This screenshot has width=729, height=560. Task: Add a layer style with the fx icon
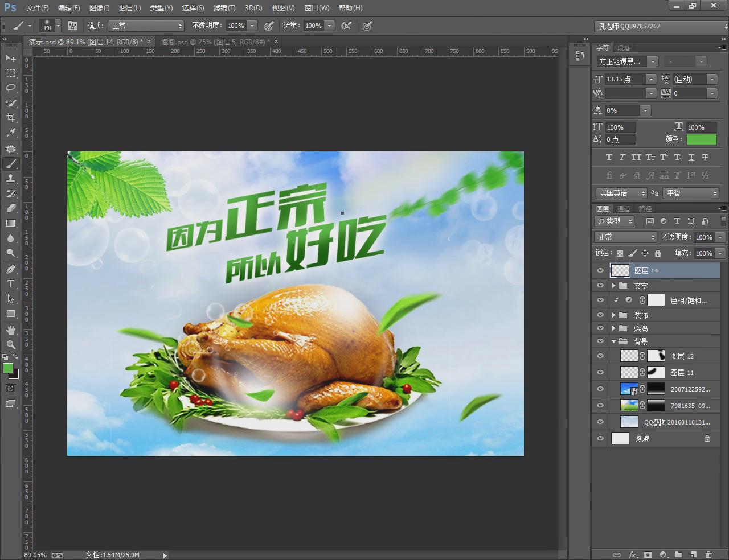click(x=633, y=554)
